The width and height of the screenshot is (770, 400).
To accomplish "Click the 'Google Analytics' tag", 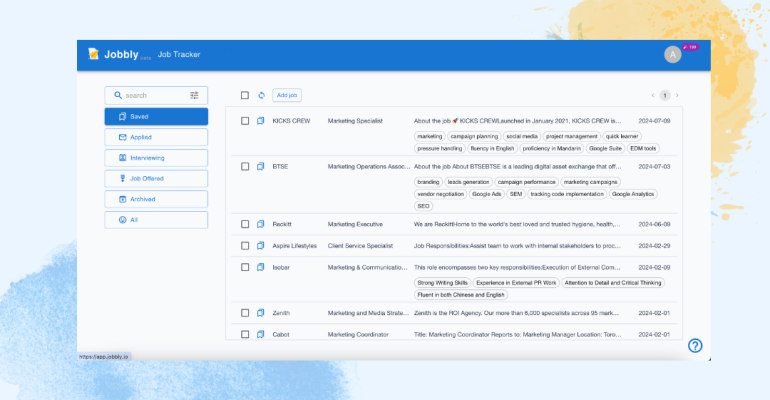I will [x=633, y=194].
